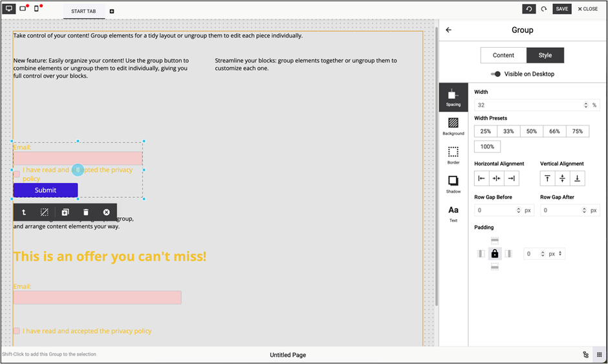Set vertical alignment to top
608x364 pixels.
[547, 178]
